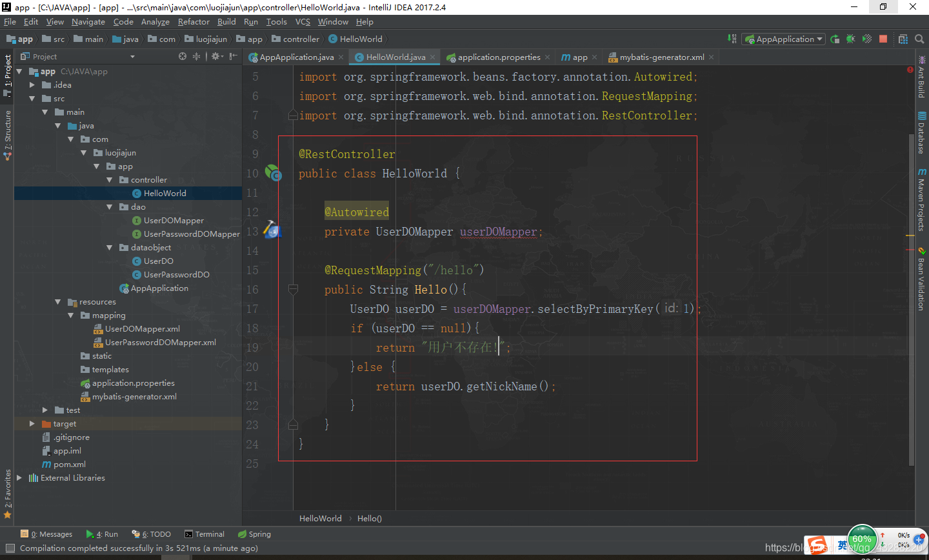929x560 pixels.
Task: Fold the Hello method at line 16
Action: tap(293, 290)
